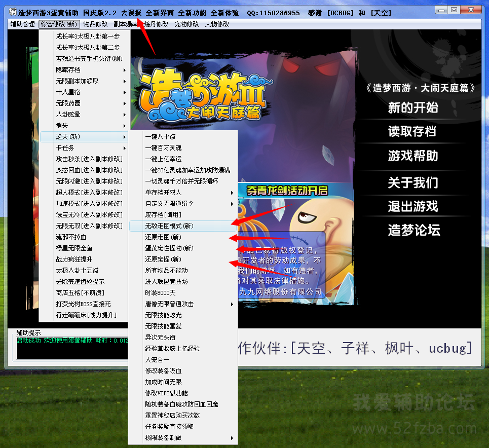Click the app icon in title bar
This screenshot has width=489, height=448.
point(13,12)
